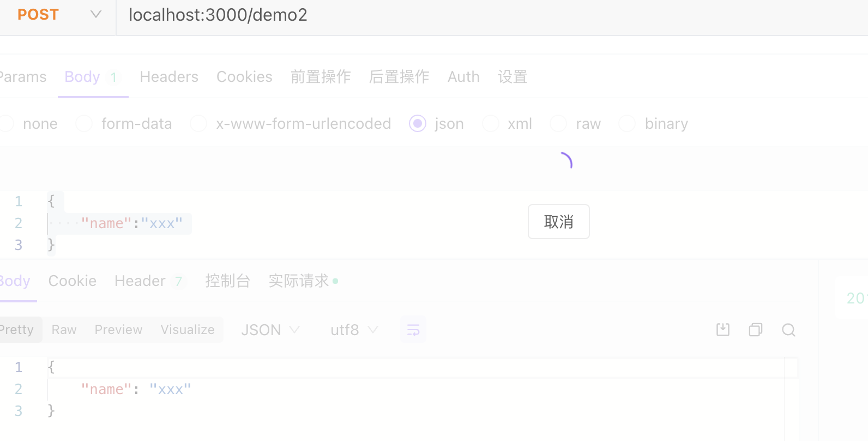Open the POST method dropdown
868x441 pixels.
pos(59,15)
